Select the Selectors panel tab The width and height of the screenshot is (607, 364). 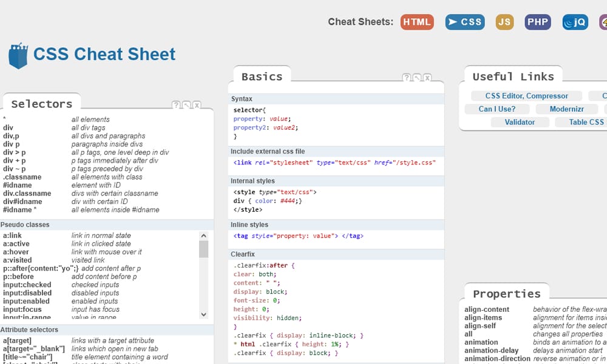point(42,104)
